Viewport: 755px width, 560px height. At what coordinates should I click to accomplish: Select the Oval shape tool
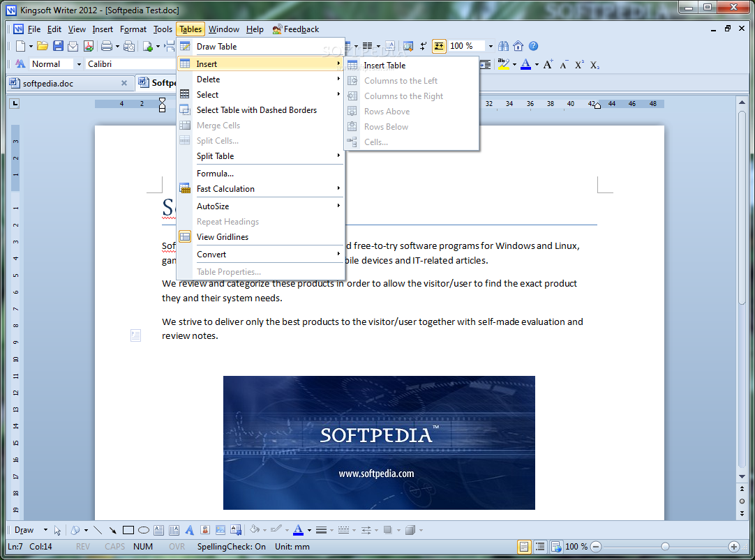click(144, 530)
